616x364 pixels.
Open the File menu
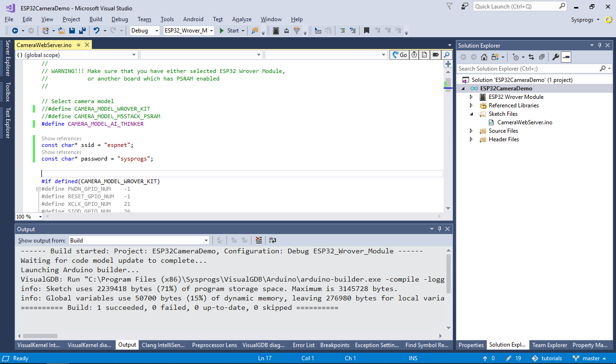point(9,19)
